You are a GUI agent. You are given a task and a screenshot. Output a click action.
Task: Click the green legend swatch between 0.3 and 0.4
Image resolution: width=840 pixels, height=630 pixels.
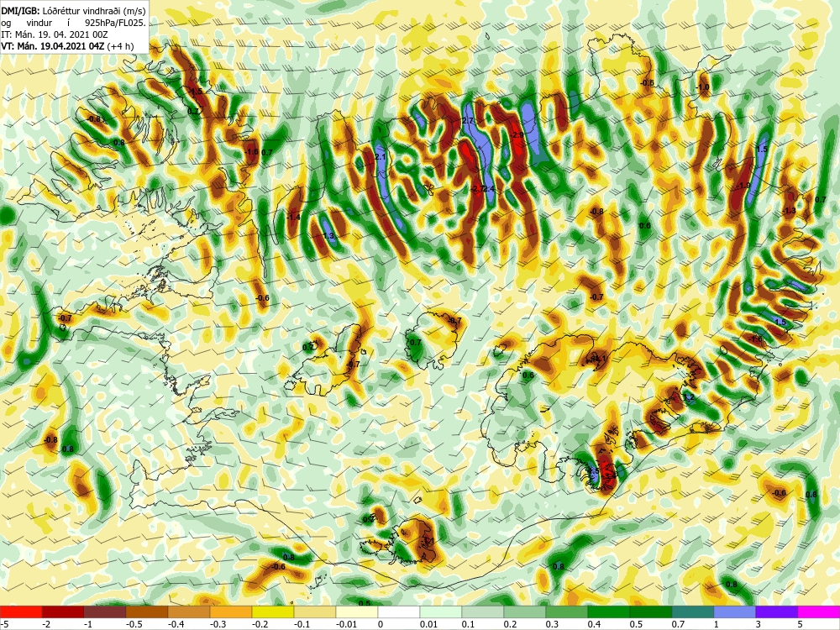(567, 612)
